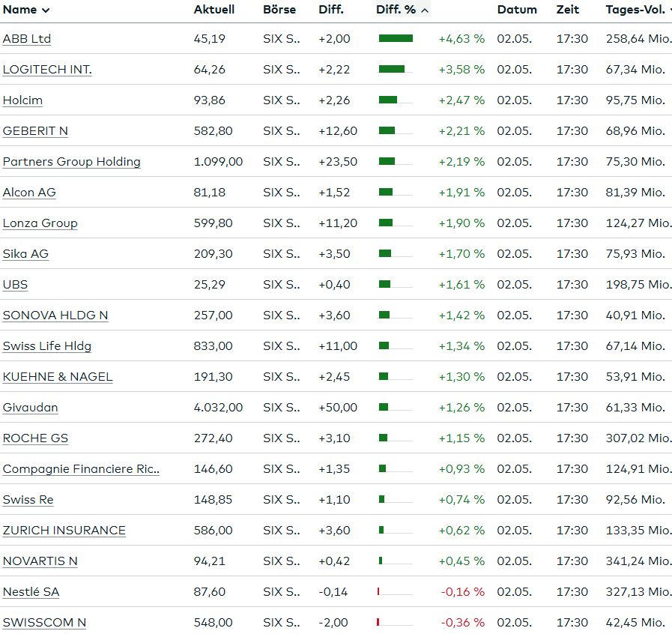Click the -0,16 % value for Nestlé
This screenshot has width=672, height=634.
click(463, 591)
